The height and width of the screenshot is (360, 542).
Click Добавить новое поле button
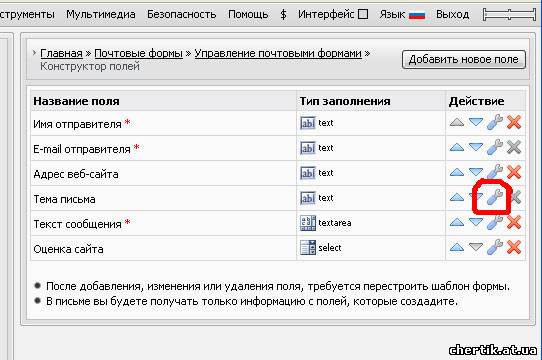464,59
